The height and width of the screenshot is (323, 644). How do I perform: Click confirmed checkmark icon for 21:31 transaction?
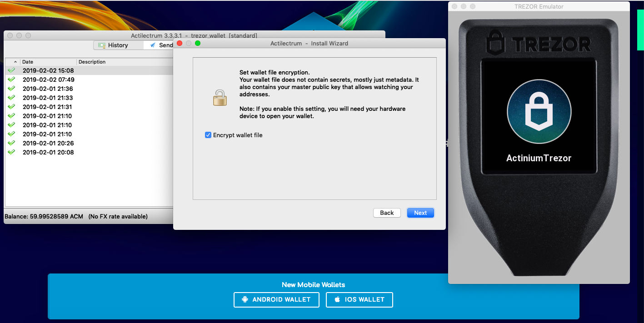(x=11, y=107)
